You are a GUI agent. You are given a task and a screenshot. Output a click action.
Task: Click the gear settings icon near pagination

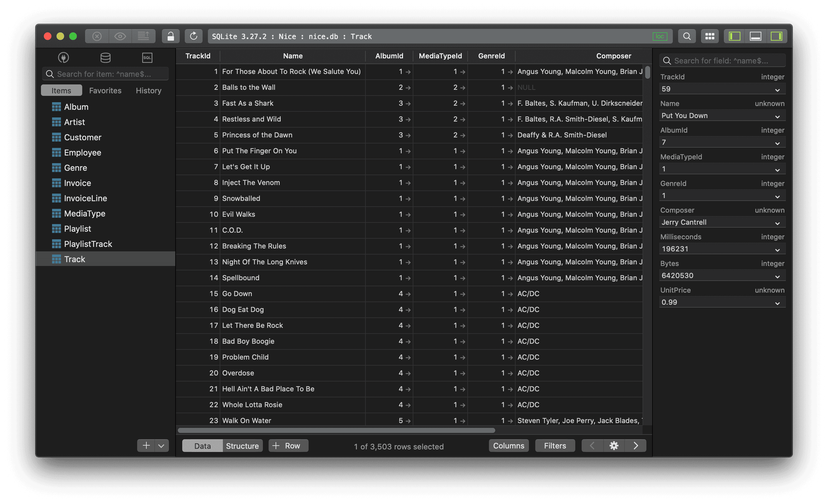tap(614, 446)
